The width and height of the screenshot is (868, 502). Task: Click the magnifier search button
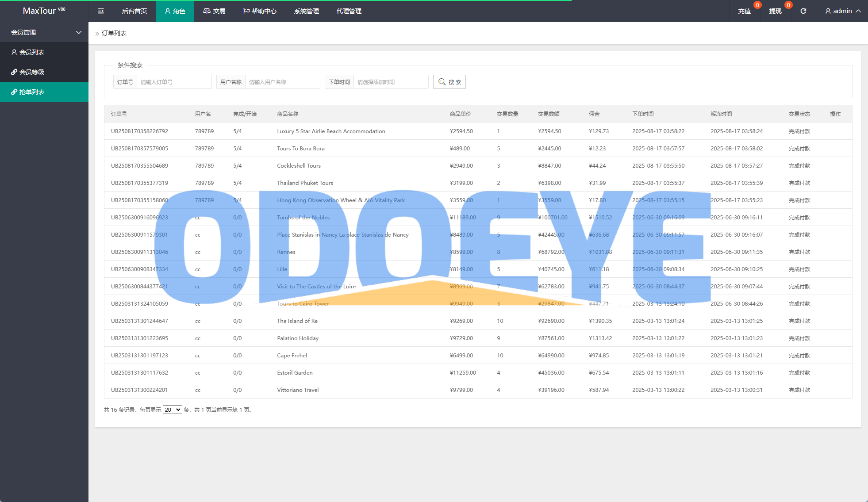449,82
